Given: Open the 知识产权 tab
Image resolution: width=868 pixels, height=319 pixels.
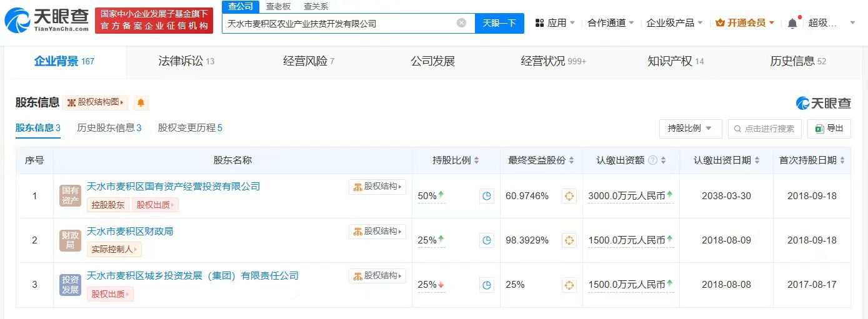Looking at the screenshot, I should tap(676, 61).
